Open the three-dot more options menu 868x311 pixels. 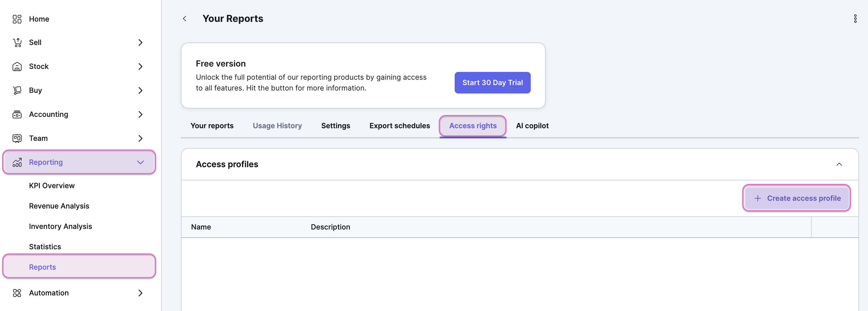coord(855,19)
